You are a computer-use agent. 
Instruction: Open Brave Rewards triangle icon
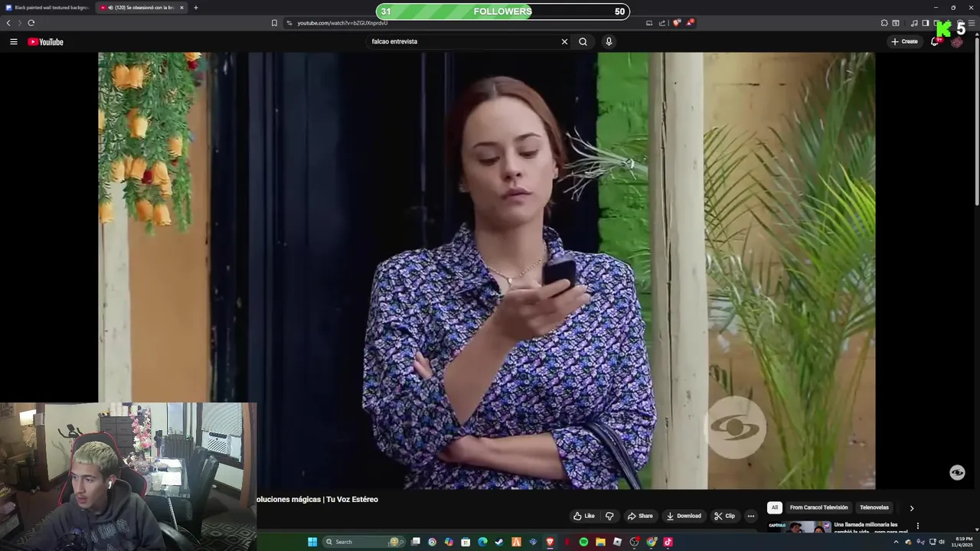(690, 23)
